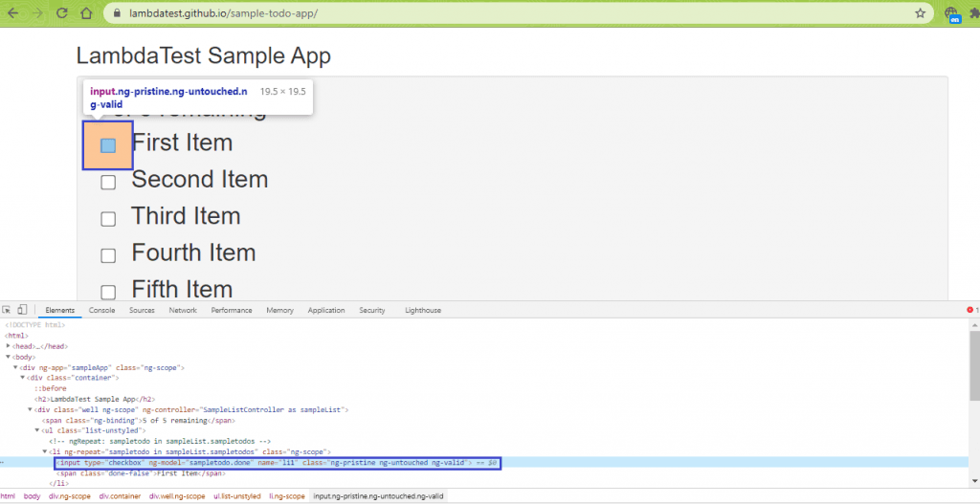Viewport: 980px width, 504px height.
Task: Open the browser home page
Action: pos(86,13)
